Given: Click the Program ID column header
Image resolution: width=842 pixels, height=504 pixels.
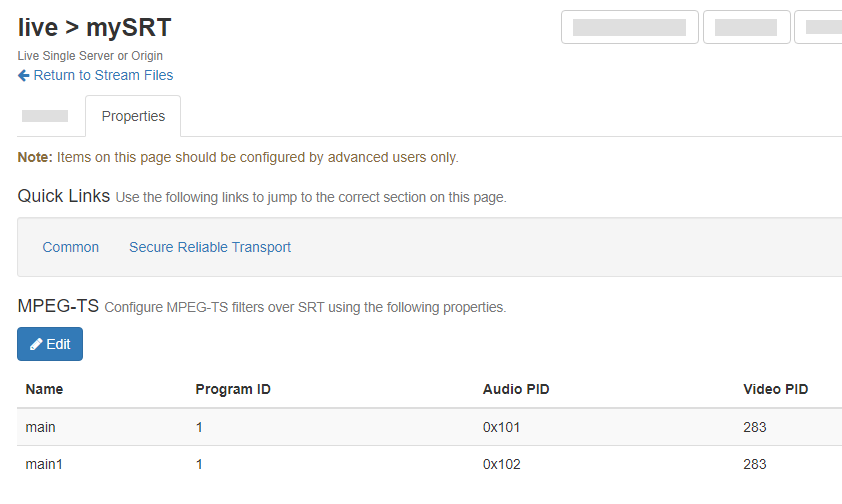Looking at the screenshot, I should (x=233, y=389).
